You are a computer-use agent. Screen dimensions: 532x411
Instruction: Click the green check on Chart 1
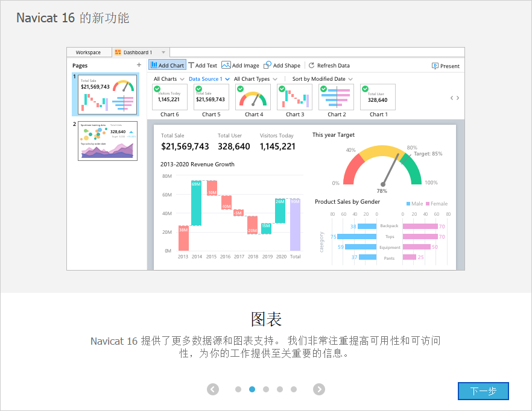(x=365, y=89)
